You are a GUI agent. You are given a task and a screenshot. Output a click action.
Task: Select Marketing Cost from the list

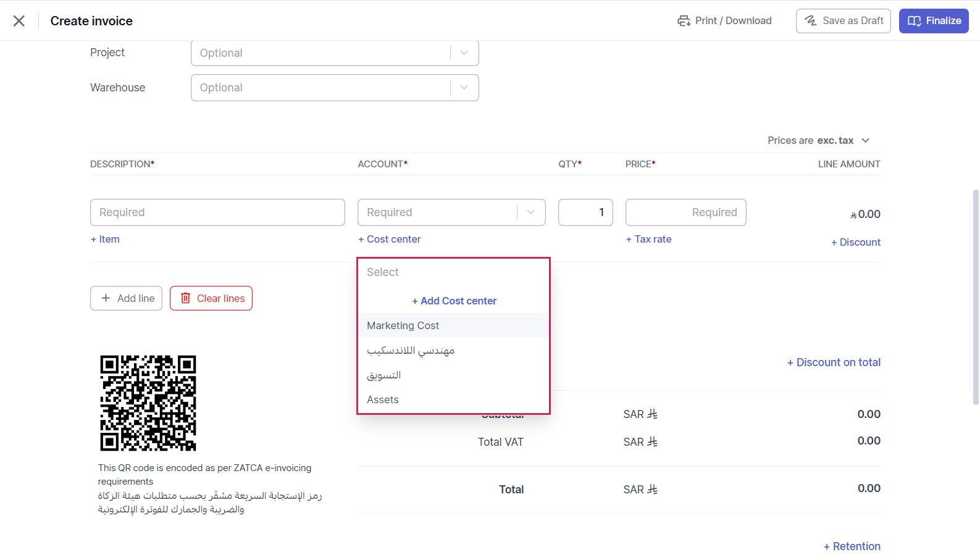click(x=403, y=325)
